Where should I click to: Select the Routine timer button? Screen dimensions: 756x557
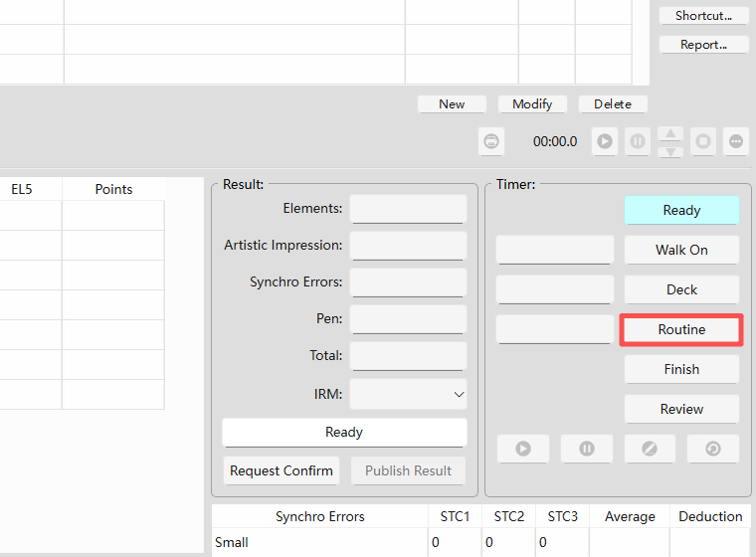[681, 330]
